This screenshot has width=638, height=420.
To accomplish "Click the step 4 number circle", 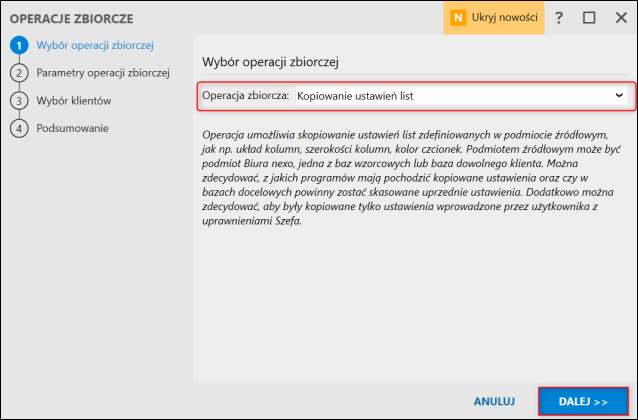I will [18, 128].
